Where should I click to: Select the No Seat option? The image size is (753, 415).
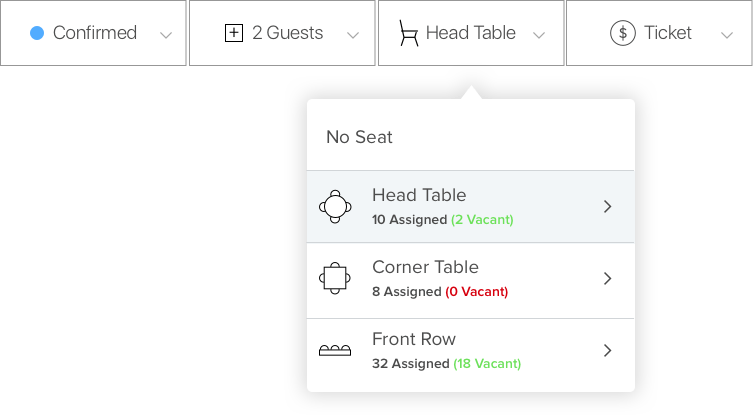pyautogui.click(x=360, y=137)
